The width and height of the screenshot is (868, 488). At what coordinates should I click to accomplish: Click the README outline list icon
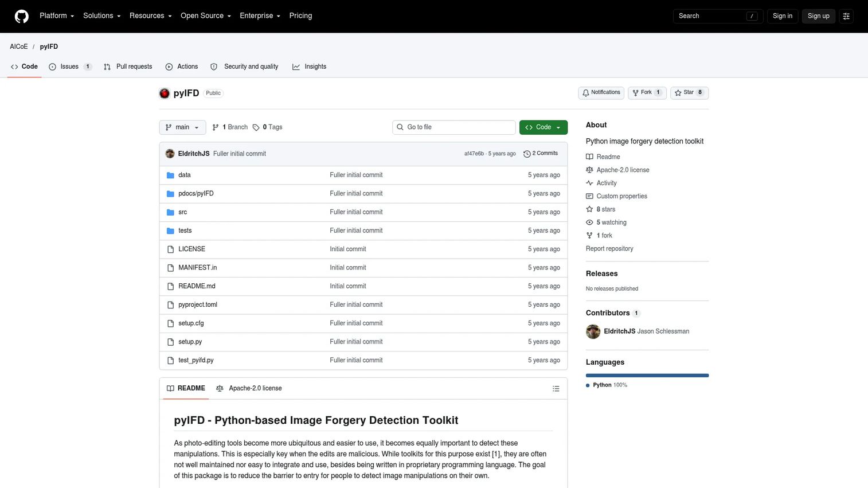pyautogui.click(x=556, y=389)
